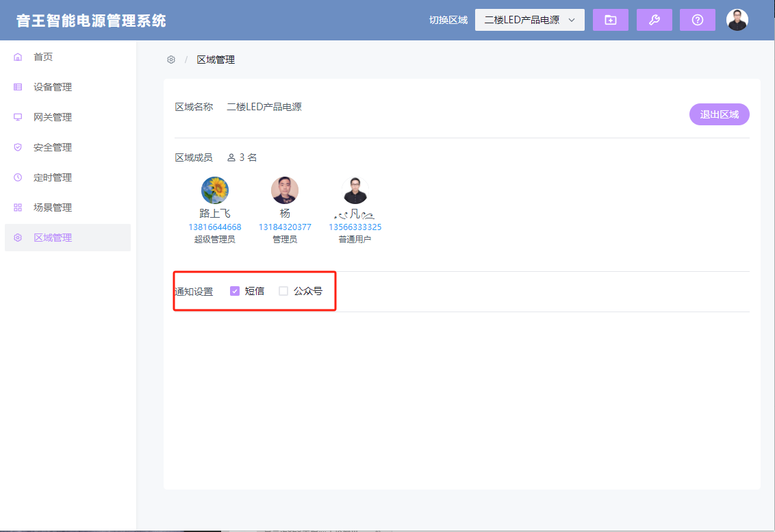Click the question mark help button

pos(697,20)
